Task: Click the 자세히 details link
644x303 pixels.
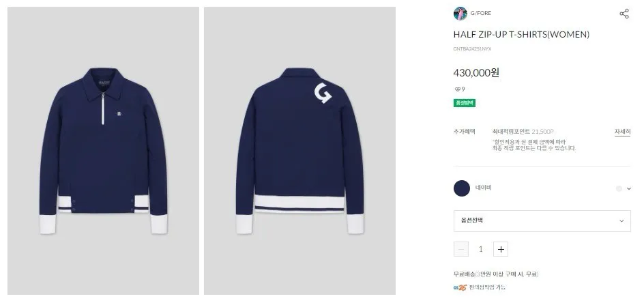Action: tap(622, 132)
